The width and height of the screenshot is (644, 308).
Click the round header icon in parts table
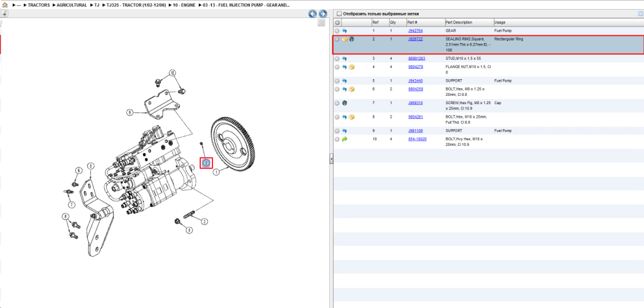pos(337,23)
